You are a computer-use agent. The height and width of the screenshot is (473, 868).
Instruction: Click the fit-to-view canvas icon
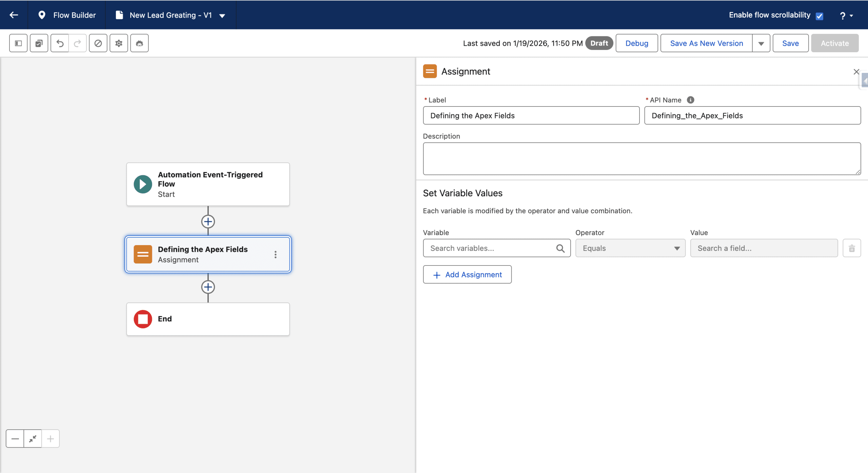coord(33,439)
